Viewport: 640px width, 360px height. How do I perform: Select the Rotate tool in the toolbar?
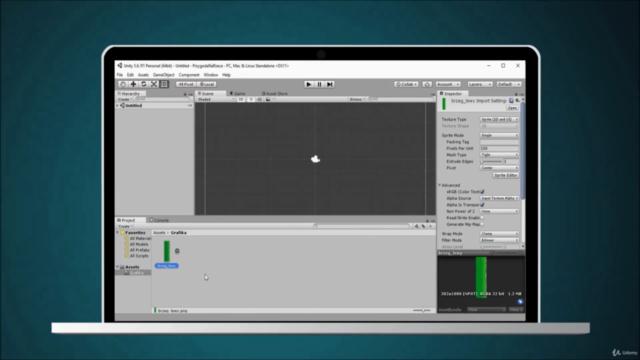144,84
